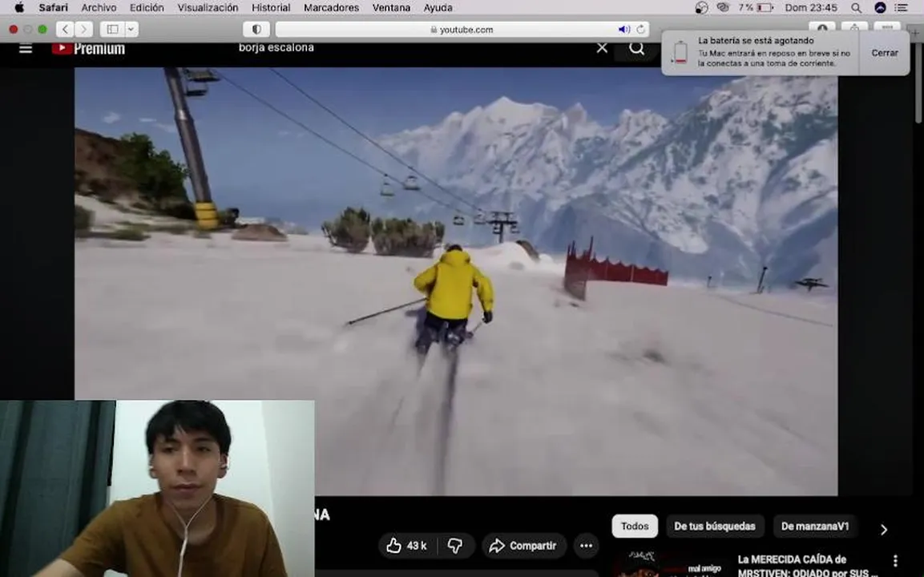Open the YouTube hamburger guide menu
Image resolution: width=924 pixels, height=577 pixels.
[26, 48]
